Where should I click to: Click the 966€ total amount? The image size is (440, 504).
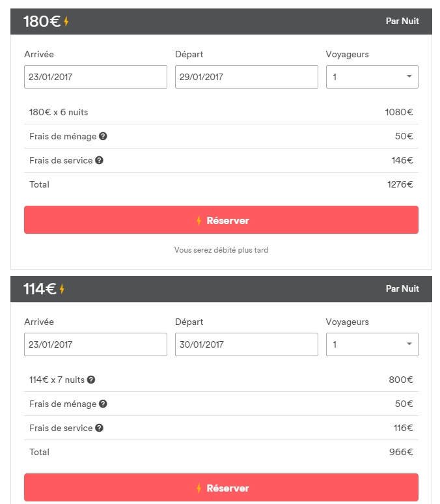[401, 452]
